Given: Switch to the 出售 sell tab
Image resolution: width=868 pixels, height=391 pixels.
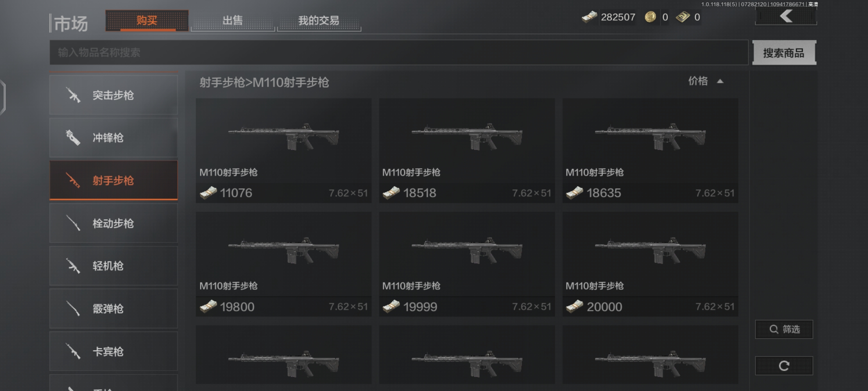Looking at the screenshot, I should click(233, 20).
